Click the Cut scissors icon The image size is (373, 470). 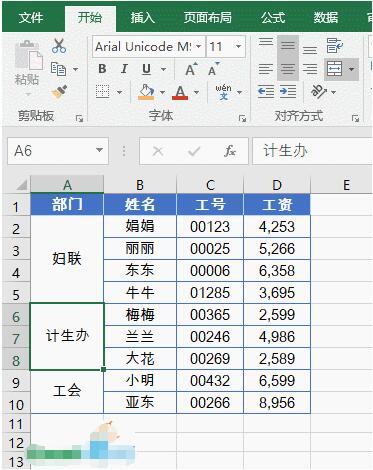point(59,46)
